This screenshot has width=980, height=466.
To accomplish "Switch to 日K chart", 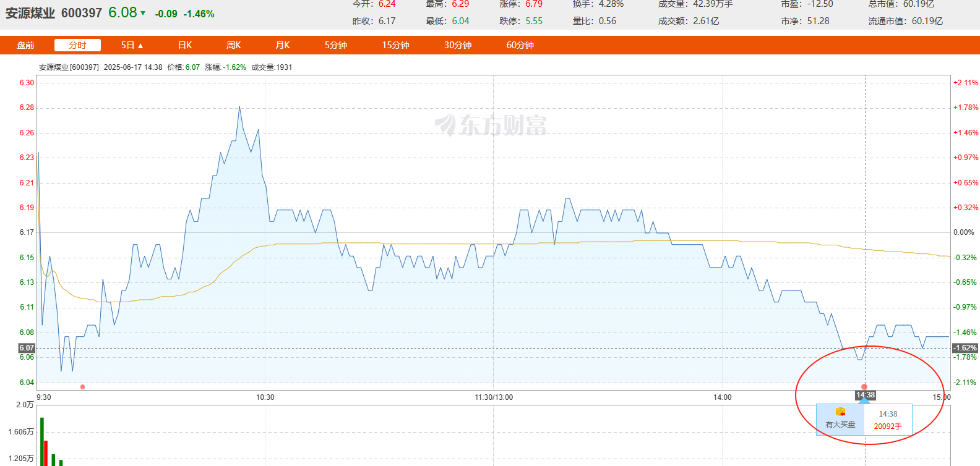I will 185,45.
